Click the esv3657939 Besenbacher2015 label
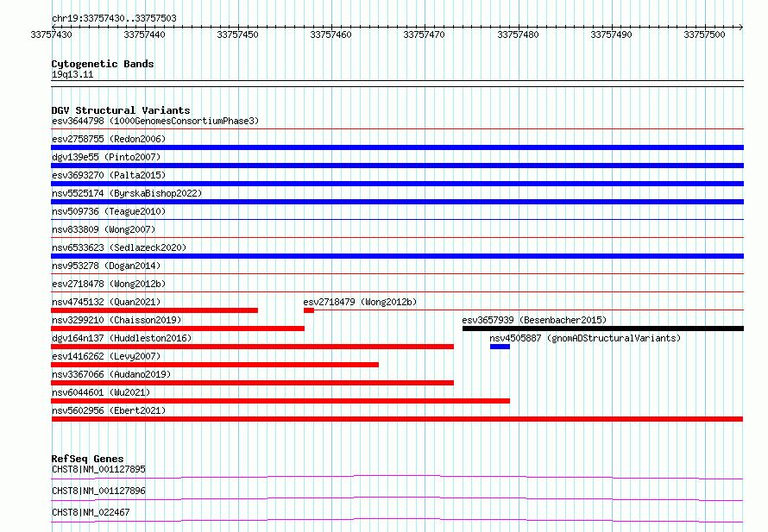 [534, 320]
